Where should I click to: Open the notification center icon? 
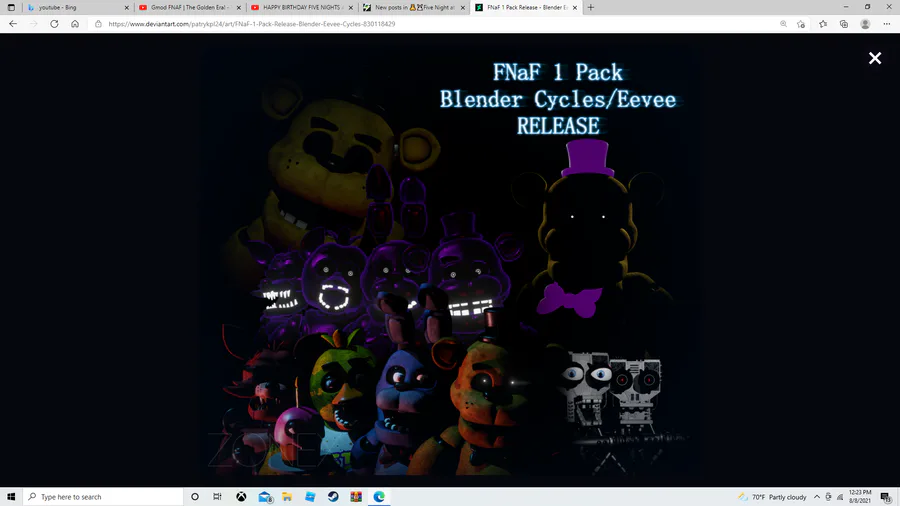pyautogui.click(x=886, y=497)
